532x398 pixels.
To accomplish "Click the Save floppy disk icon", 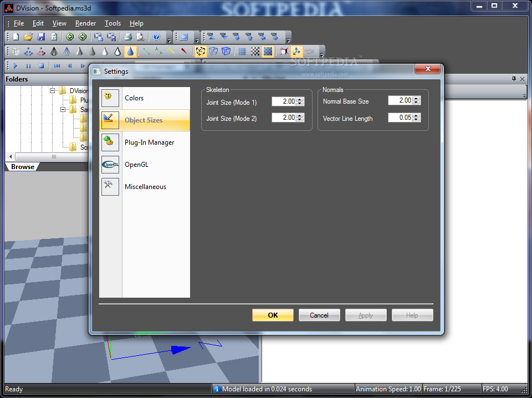I will pos(41,37).
